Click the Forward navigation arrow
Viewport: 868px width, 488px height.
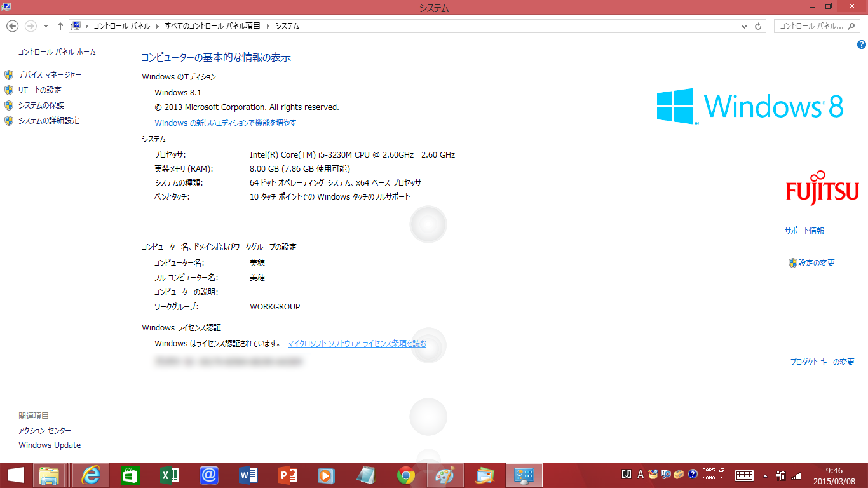point(30,26)
